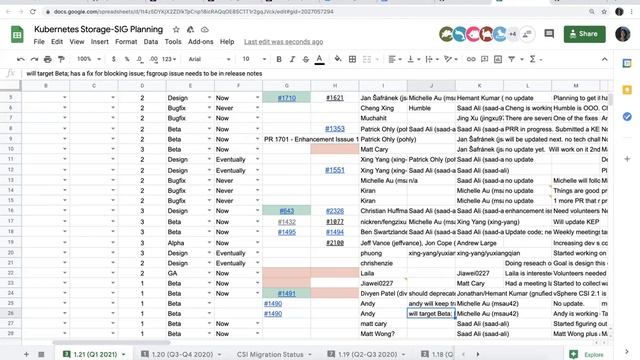Open horizontal align options
The height and width of the screenshot is (360, 640).
pos(395,59)
